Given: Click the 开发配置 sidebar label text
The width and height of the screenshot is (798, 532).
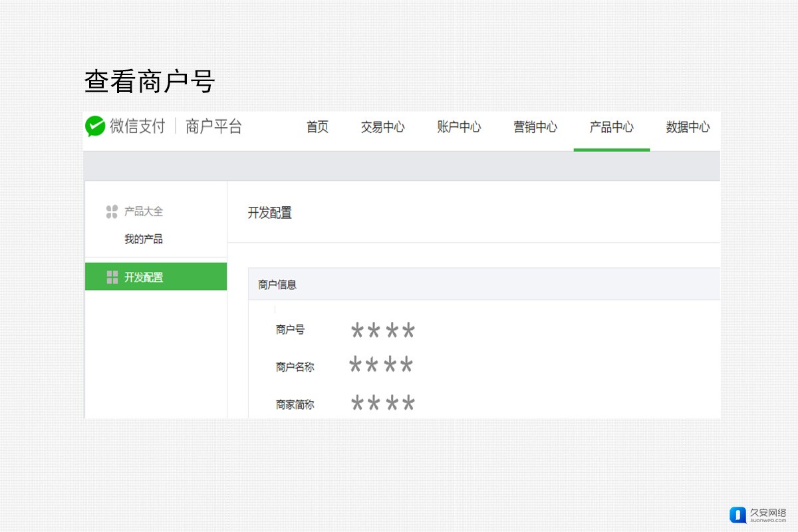Looking at the screenshot, I should (144, 277).
